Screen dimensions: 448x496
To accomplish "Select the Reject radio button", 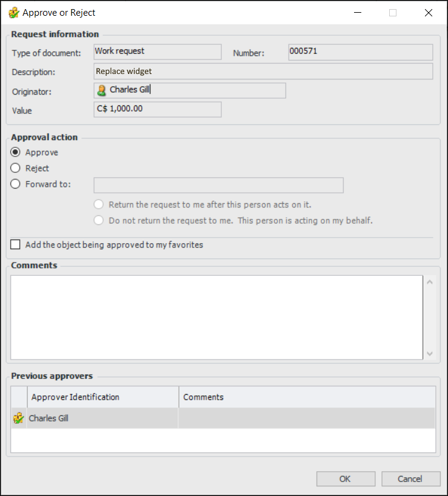I will pyautogui.click(x=16, y=168).
